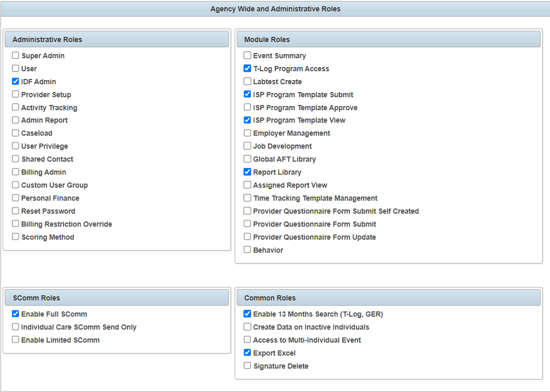
Task: Check Individual Care SComm Send Only
Action: [15, 326]
